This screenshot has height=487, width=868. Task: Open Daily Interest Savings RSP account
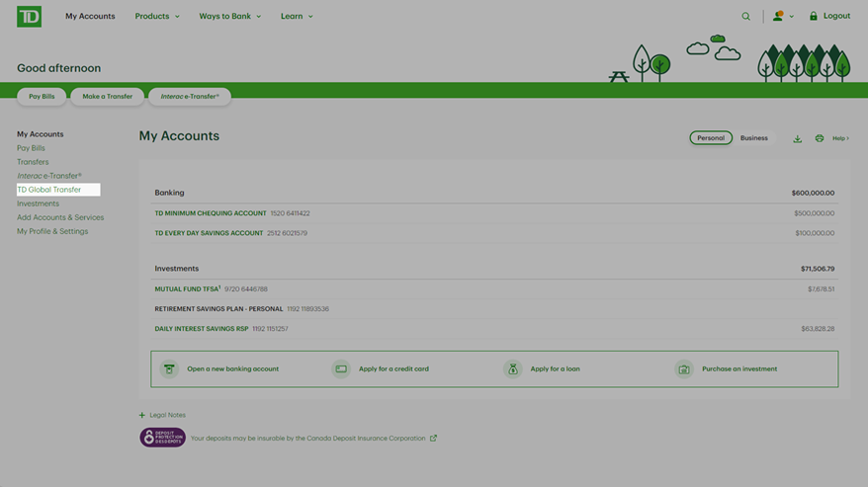pos(202,329)
